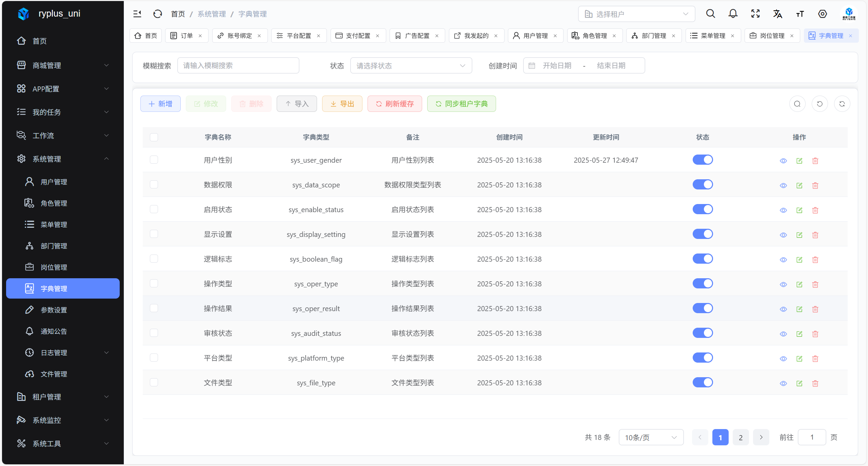868x466 pixels.
Task: Open 参数设置 in the sidebar
Action: pyautogui.click(x=54, y=310)
